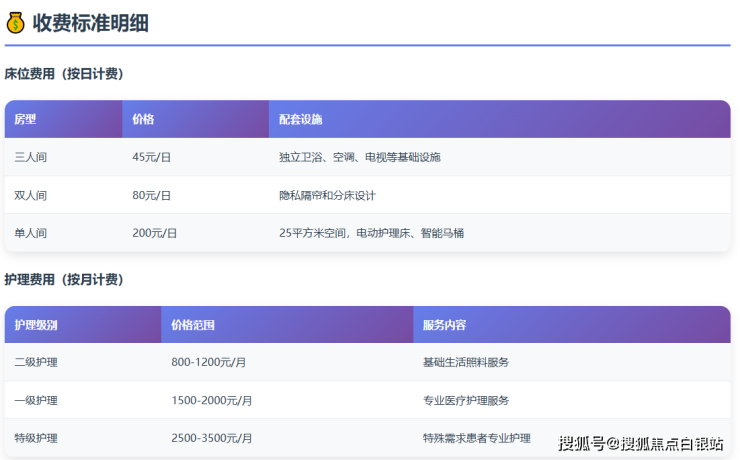Click the 护理级别 column header

coord(36,325)
